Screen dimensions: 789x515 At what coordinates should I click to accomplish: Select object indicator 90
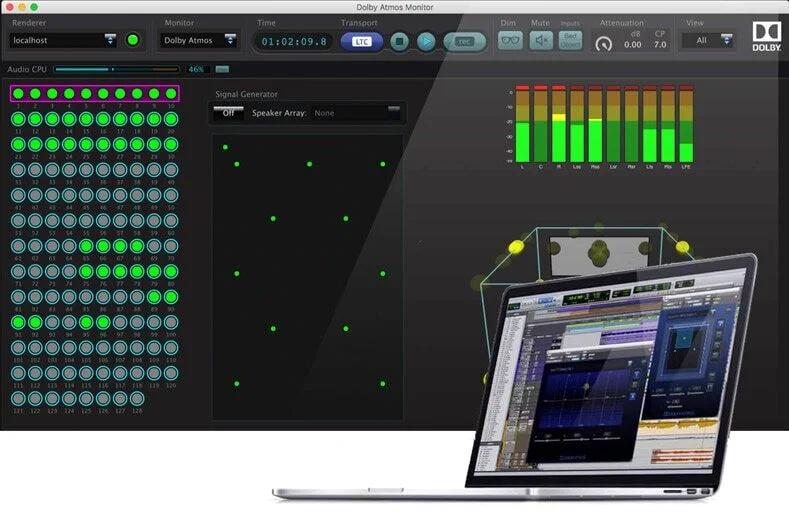tap(171, 297)
